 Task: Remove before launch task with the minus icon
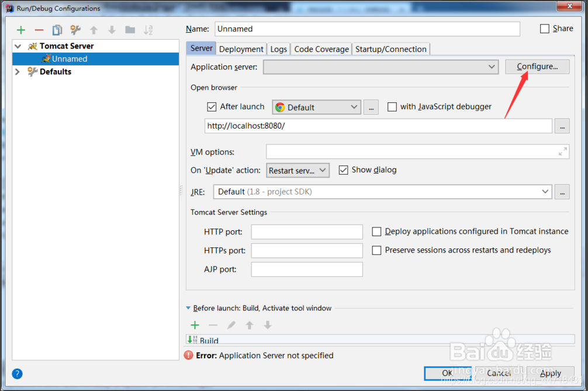click(213, 325)
